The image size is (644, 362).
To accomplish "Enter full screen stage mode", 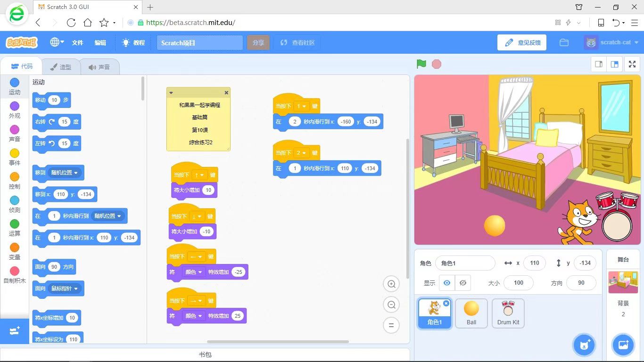I will click(x=632, y=65).
